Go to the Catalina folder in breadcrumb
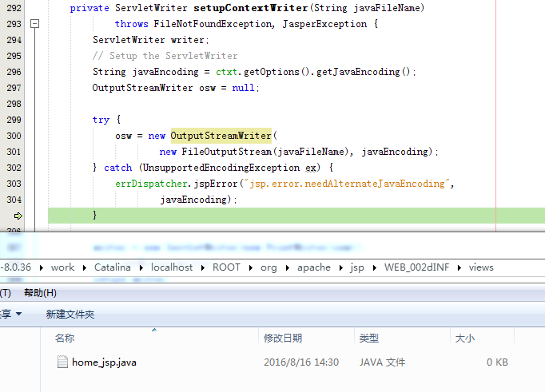545x392 pixels. 112,267
